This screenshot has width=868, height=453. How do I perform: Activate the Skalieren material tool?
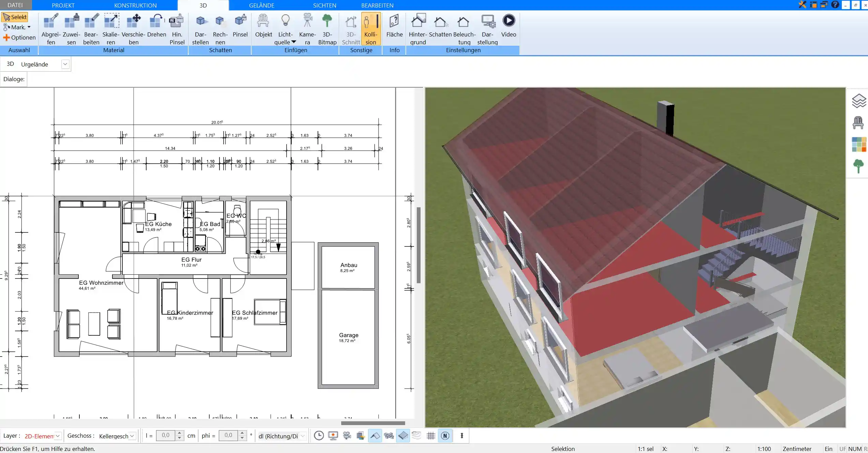111,29
